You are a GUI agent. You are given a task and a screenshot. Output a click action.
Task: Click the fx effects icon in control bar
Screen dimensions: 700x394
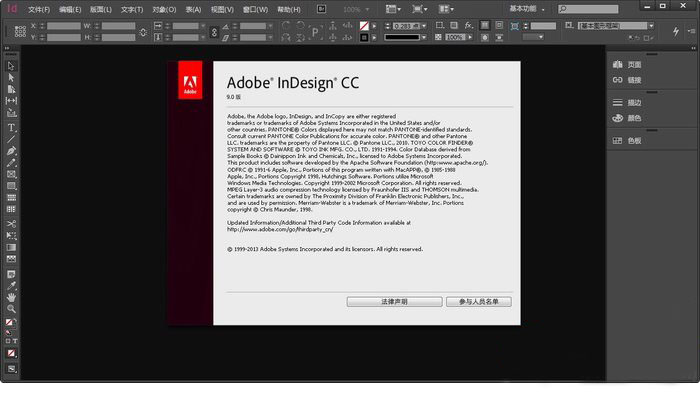[x=468, y=25]
